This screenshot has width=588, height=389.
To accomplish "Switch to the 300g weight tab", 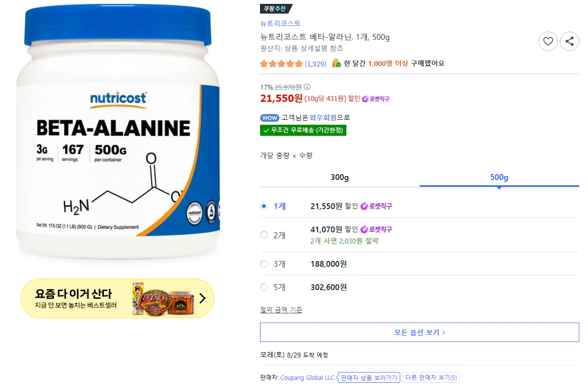I will [x=340, y=178].
